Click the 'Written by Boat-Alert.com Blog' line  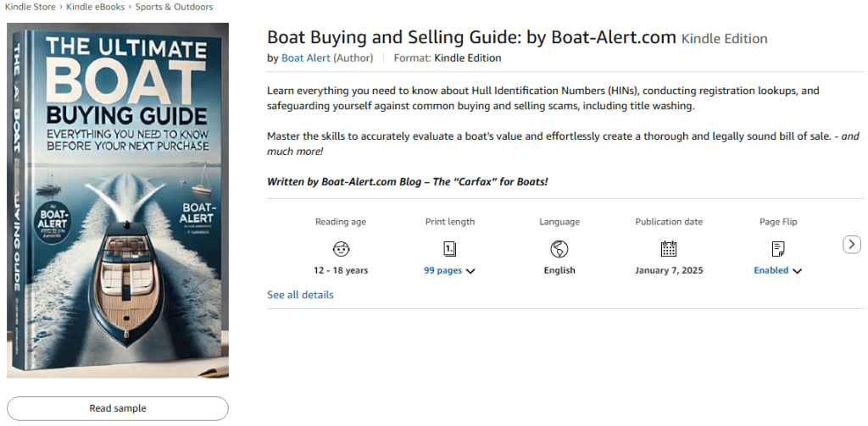pos(408,181)
